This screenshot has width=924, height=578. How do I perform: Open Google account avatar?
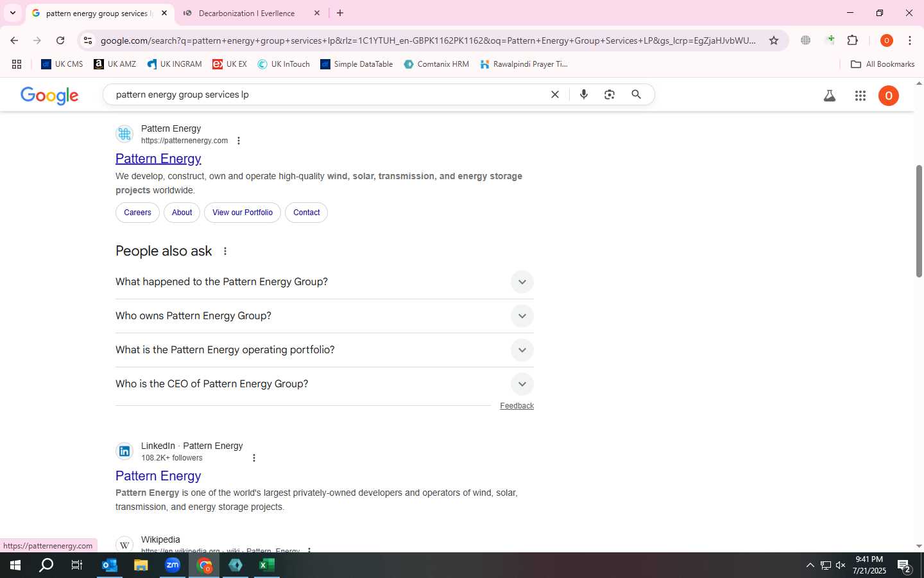tap(889, 96)
